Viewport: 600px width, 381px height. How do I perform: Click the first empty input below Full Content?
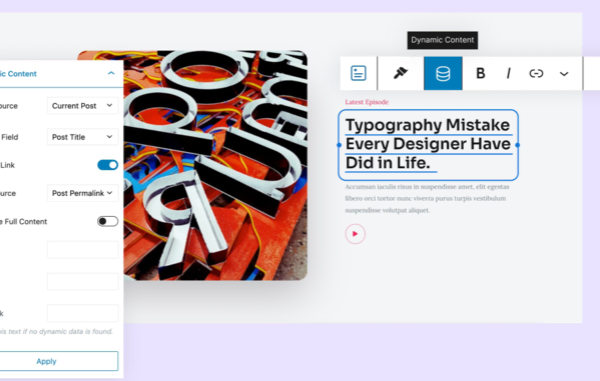(83, 250)
